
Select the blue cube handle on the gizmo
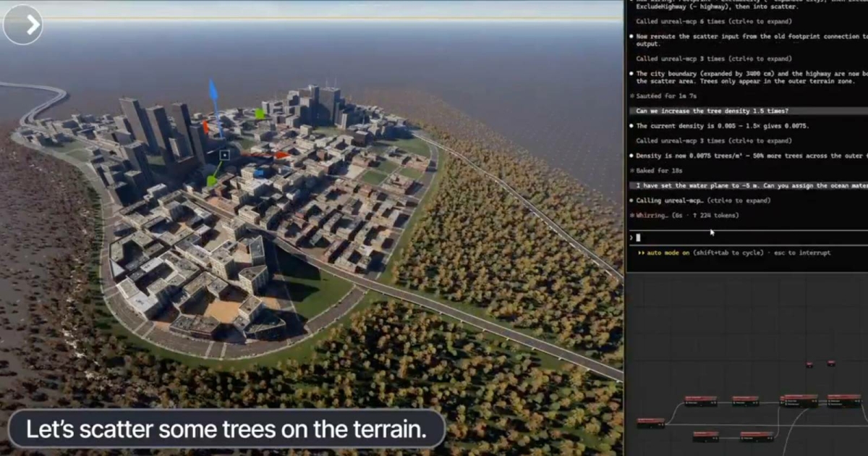coord(258,173)
